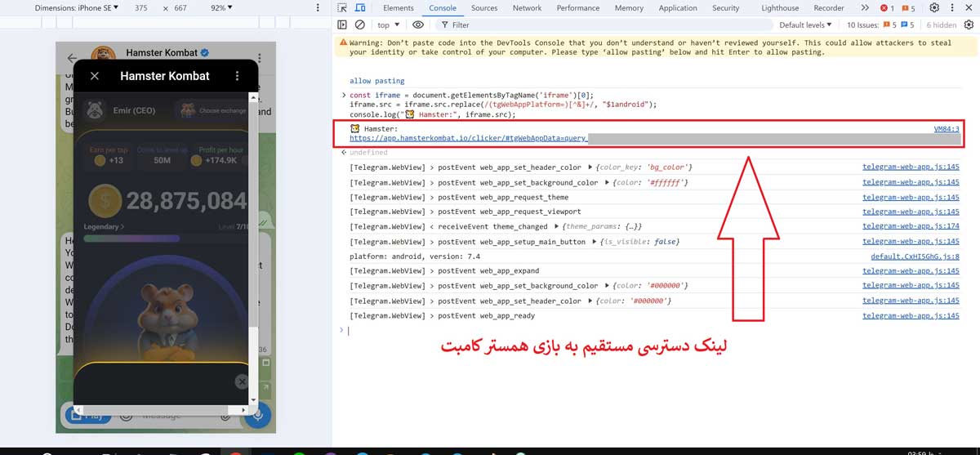Open DevTools settings gear
Screen dimensions: 980x455
[934, 8]
